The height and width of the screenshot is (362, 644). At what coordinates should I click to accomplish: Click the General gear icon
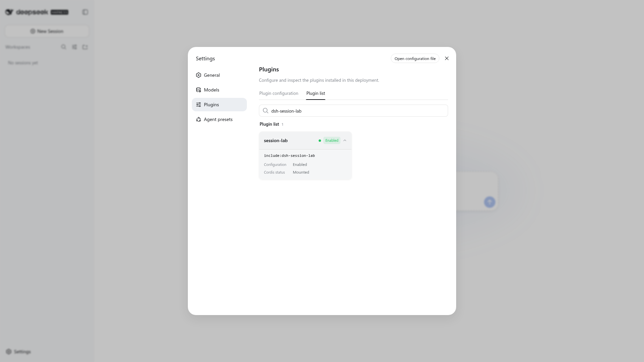point(199,75)
